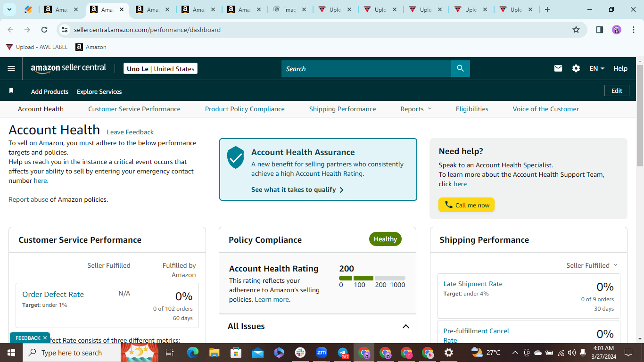Open Chrome side panel icon
This screenshot has height=362, width=644.
click(x=600, y=30)
